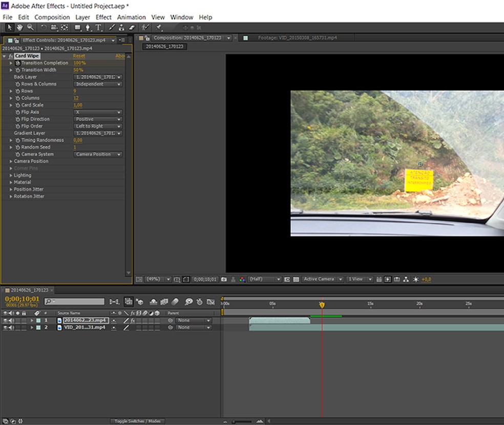Viewport: 504px width, 425px height.
Task: Reset the Card Wipe effect
Action: click(79, 56)
